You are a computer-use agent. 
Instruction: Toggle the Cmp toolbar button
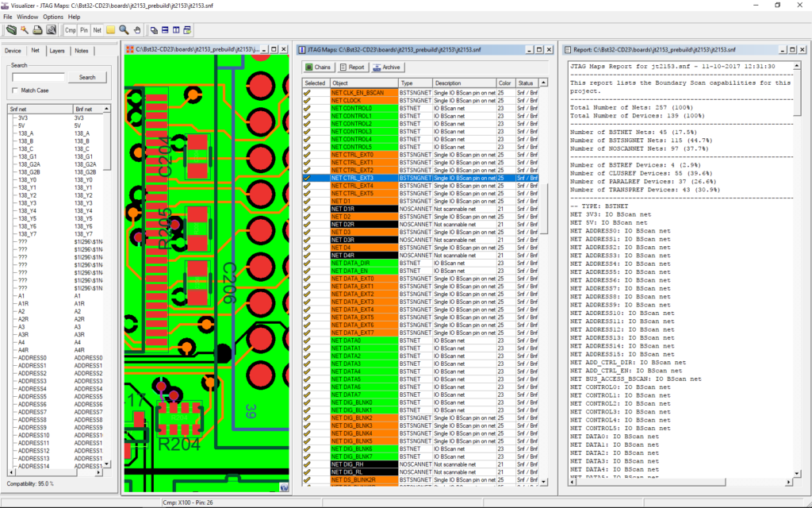[x=70, y=30]
